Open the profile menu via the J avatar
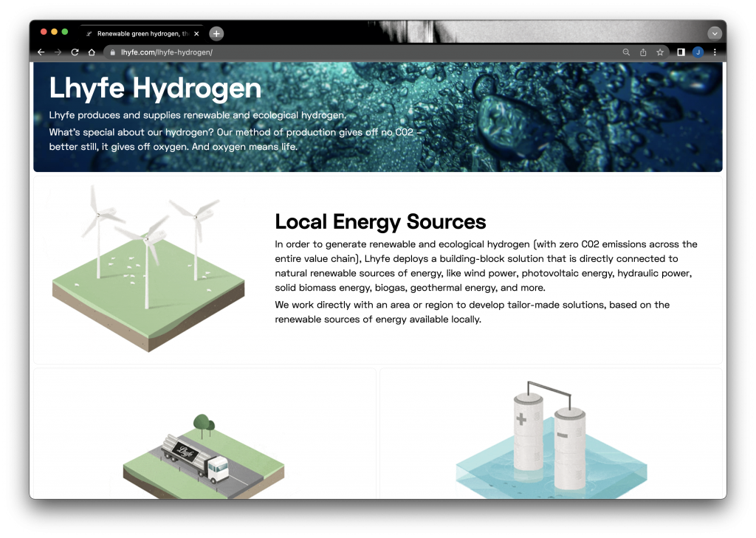The image size is (756, 538). coord(697,52)
